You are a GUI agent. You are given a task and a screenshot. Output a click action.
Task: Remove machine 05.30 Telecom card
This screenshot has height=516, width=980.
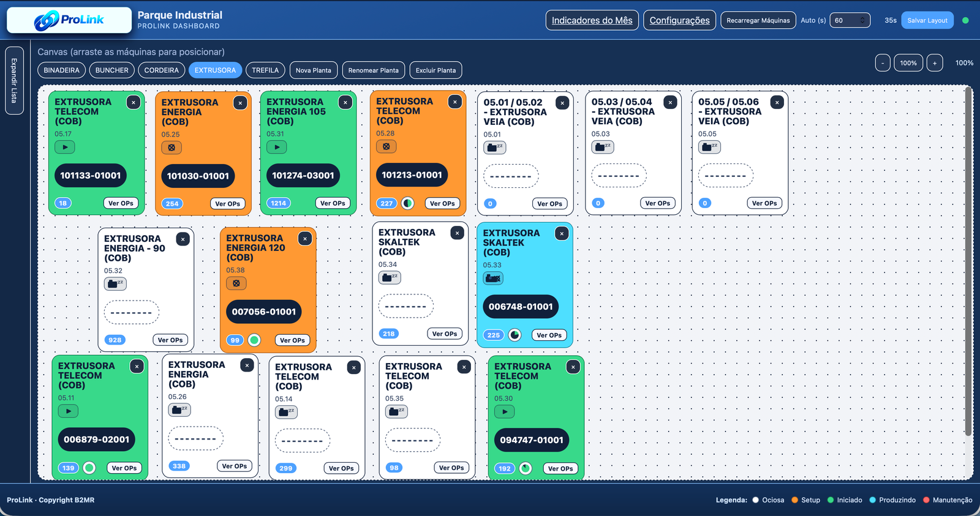pyautogui.click(x=573, y=367)
